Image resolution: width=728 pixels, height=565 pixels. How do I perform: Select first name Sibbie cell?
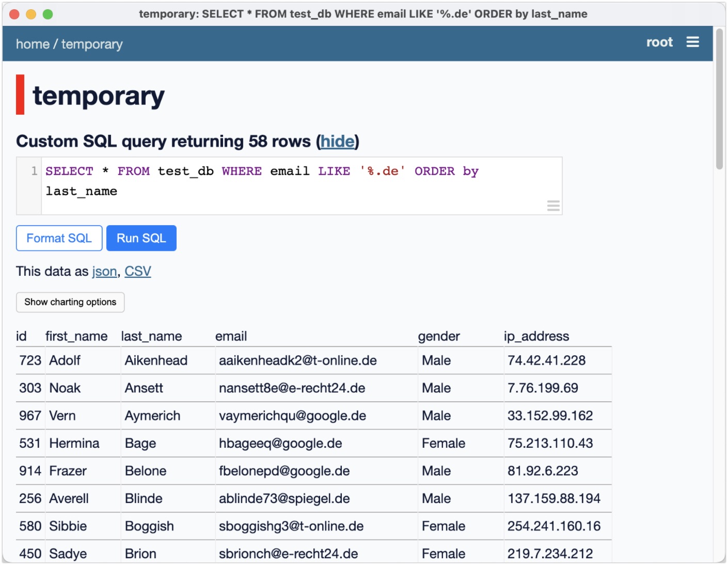[x=83, y=526]
